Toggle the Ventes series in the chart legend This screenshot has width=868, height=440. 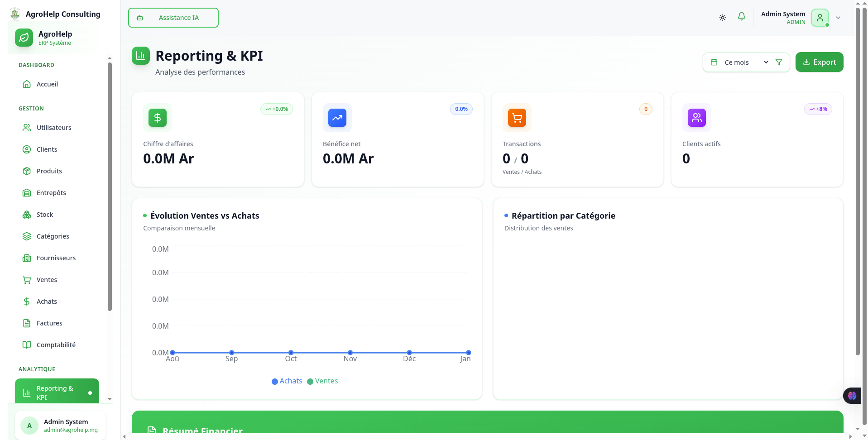click(322, 381)
